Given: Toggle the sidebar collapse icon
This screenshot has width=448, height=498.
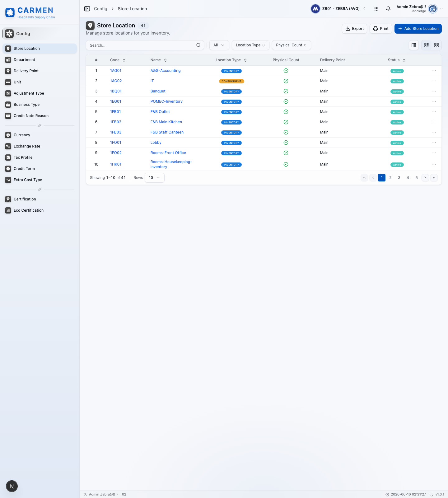Looking at the screenshot, I should (x=87, y=9).
